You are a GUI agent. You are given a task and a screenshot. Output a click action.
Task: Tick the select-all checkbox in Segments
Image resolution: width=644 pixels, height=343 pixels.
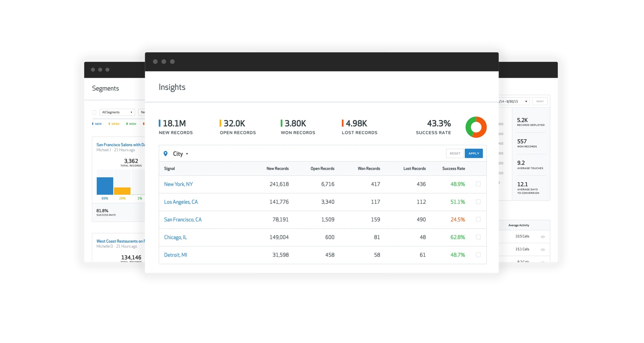[x=94, y=112]
